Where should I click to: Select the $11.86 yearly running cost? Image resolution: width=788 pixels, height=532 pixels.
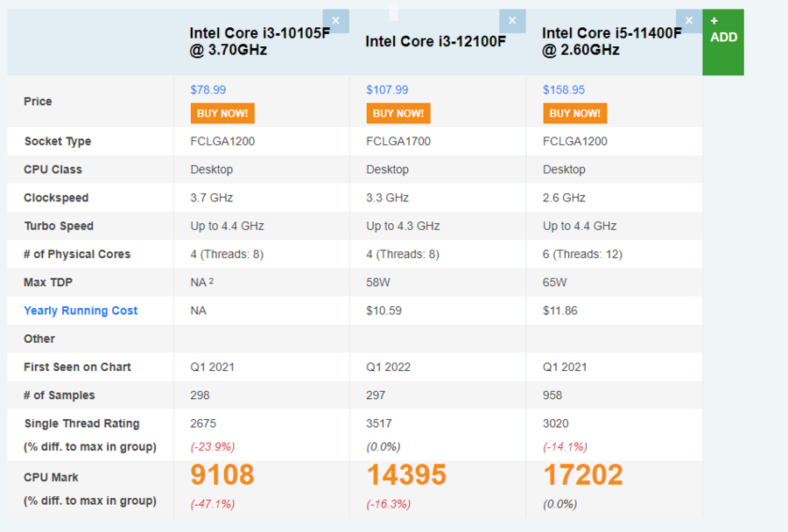pyautogui.click(x=560, y=311)
